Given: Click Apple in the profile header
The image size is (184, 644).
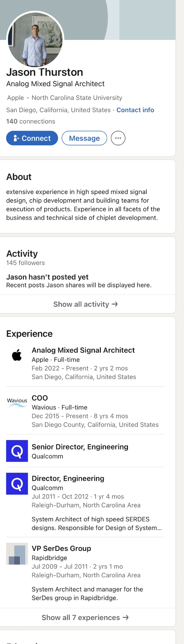Looking at the screenshot, I should 16,98.
